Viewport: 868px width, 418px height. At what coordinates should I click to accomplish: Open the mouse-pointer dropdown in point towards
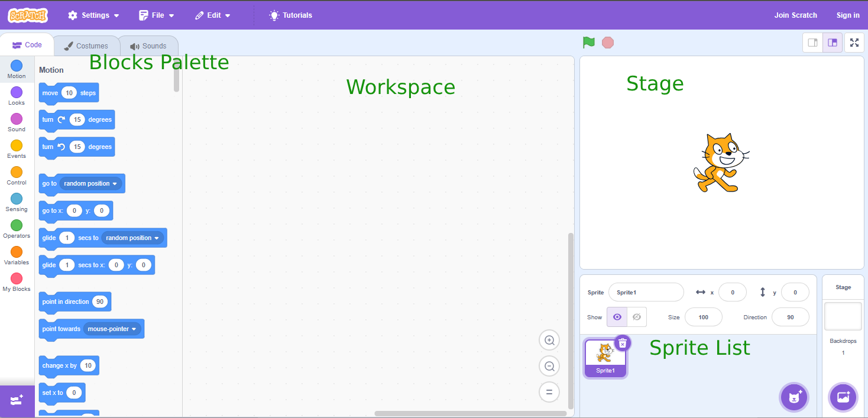point(113,329)
